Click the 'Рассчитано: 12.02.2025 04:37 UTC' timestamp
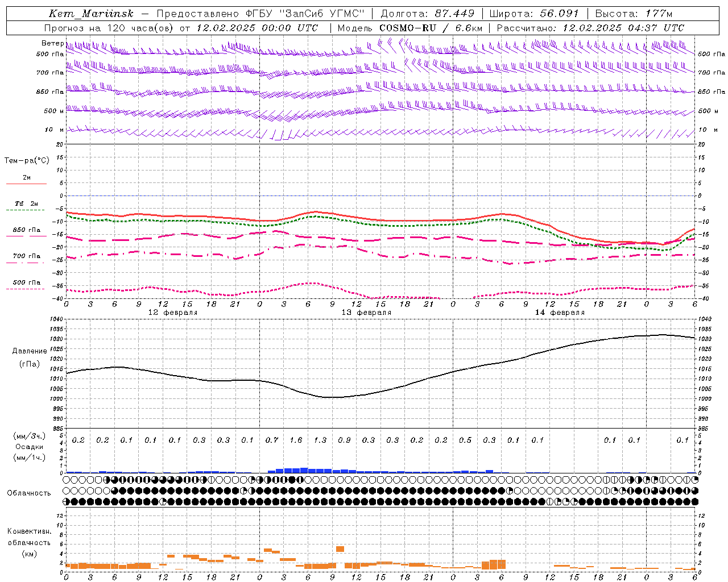This screenshot has width=728, height=582. (x=590, y=28)
